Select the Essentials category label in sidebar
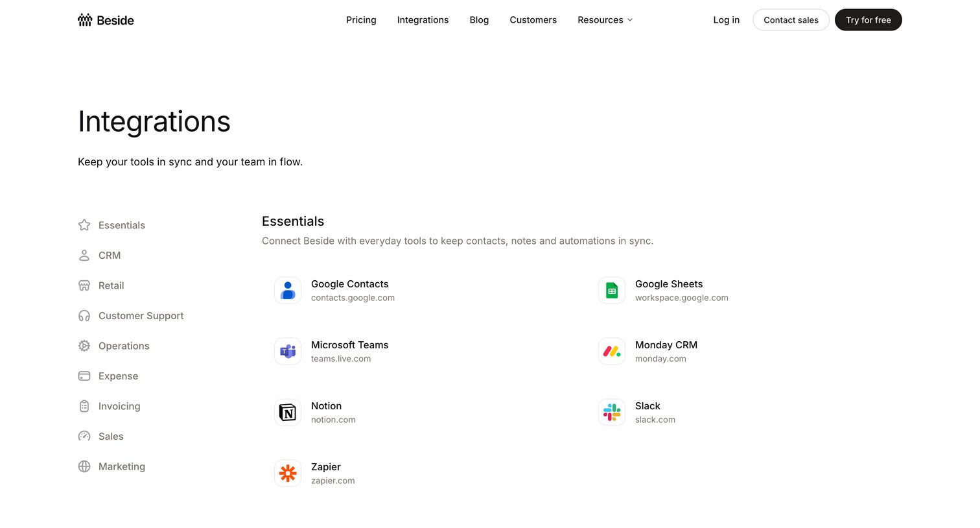 [122, 225]
